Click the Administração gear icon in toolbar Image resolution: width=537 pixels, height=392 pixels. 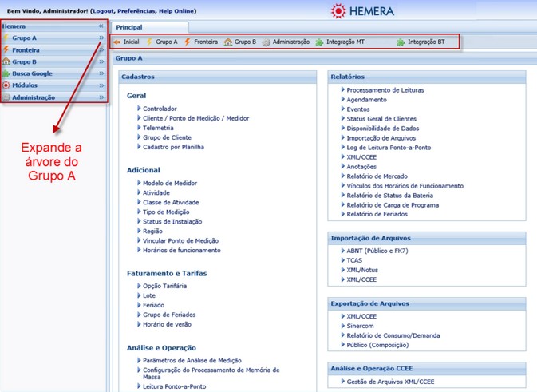267,42
